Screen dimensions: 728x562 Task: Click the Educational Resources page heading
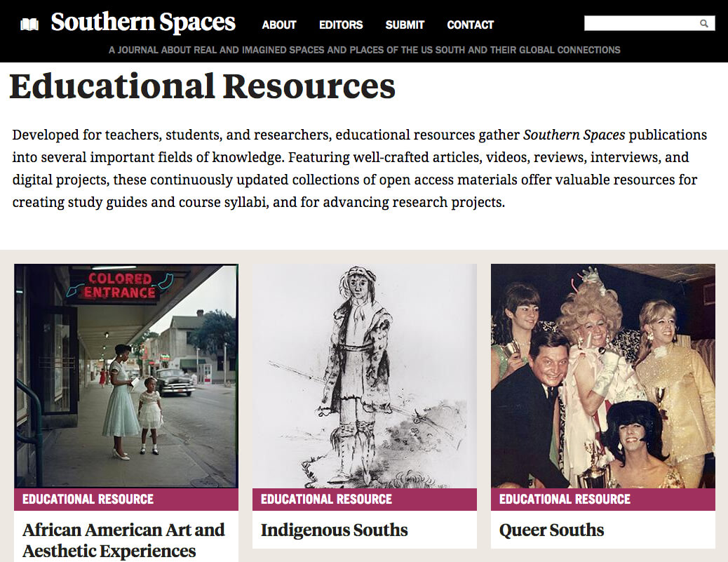pos(202,86)
